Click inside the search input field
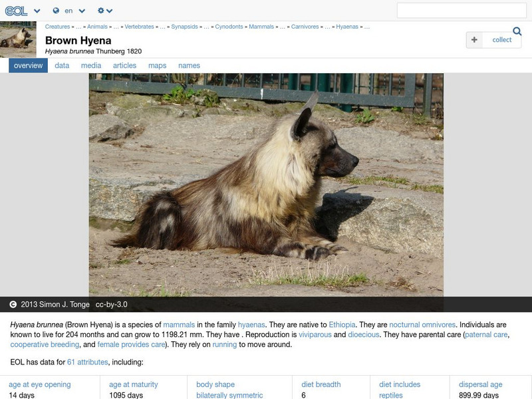The width and height of the screenshot is (532, 399). click(x=458, y=10)
